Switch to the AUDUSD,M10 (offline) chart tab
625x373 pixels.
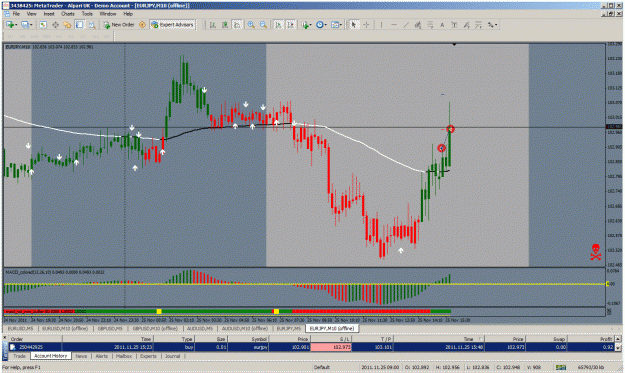pos(244,328)
